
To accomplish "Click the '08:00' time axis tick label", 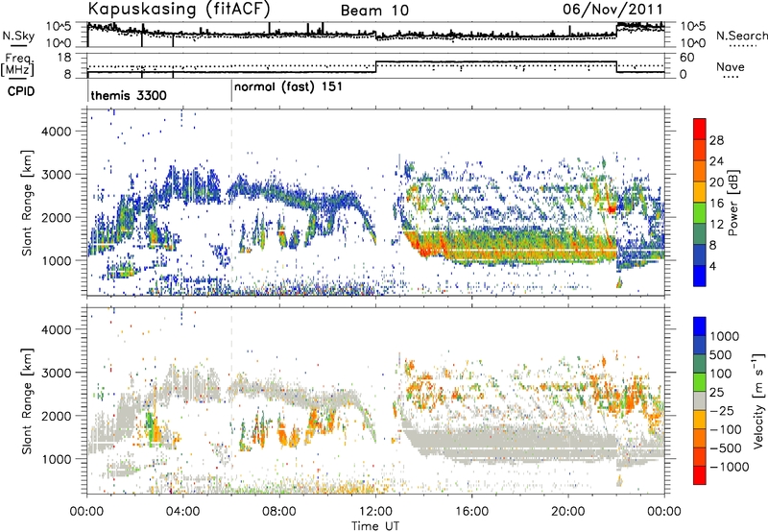I will 279,512.
